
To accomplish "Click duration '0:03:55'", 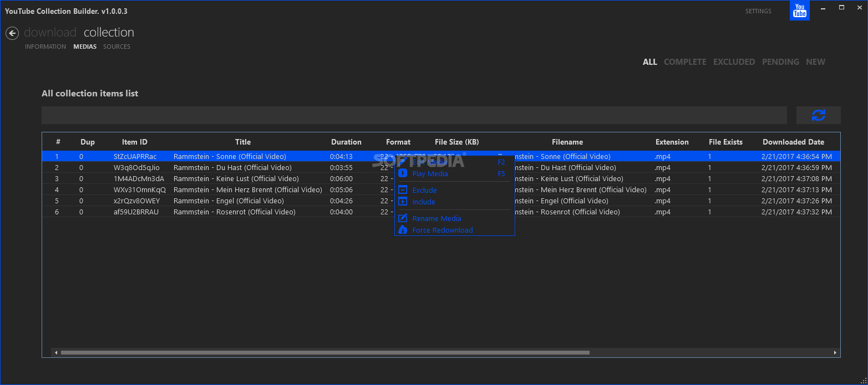I will [341, 168].
